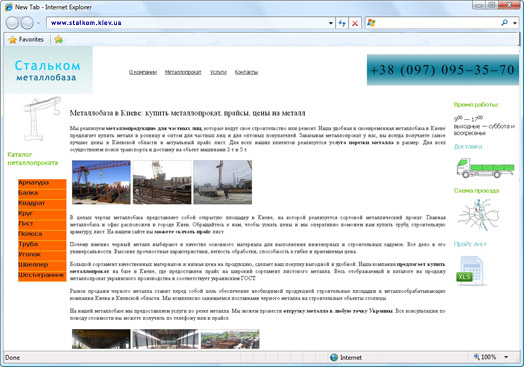524x367 pixels.
Task: Click the Add to Favorites bar icon
Action: [58, 39]
